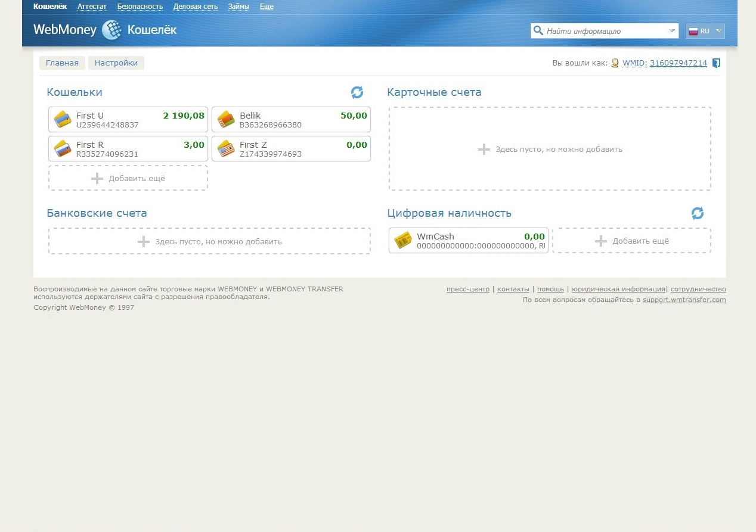756x532 pixels.
Task: Click wallet number Z174339974693
Action: 271,154
